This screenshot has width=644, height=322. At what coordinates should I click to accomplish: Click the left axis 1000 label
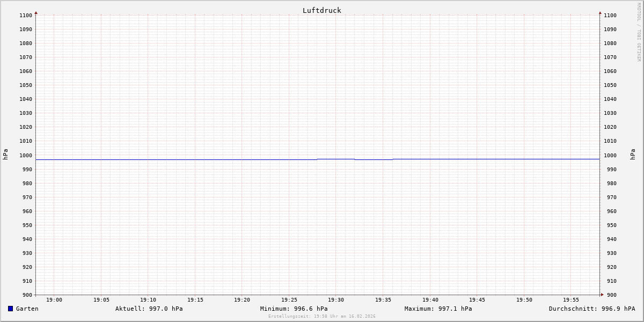tap(26, 156)
